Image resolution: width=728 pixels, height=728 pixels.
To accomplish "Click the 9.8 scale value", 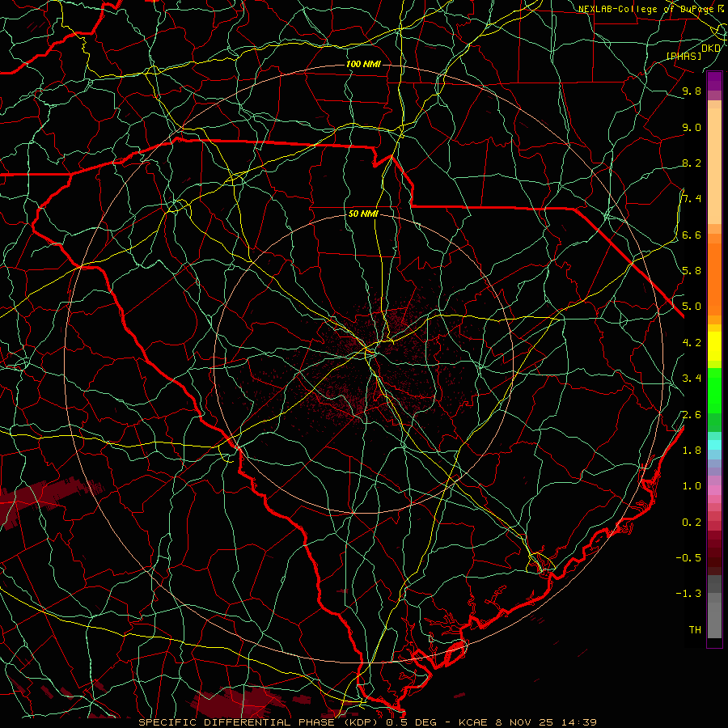I will coord(692,91).
